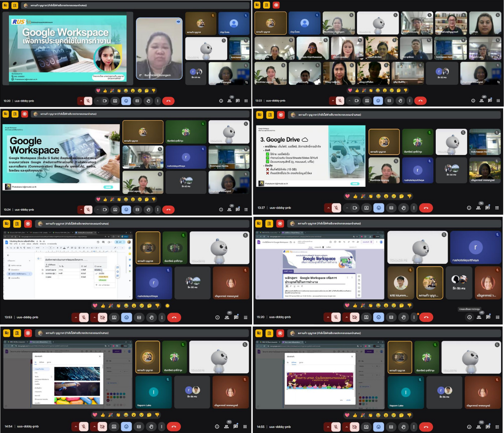The width and height of the screenshot is (504, 433).
Task: Click leave call button in 13:20 meeting
Action: (168, 100)
